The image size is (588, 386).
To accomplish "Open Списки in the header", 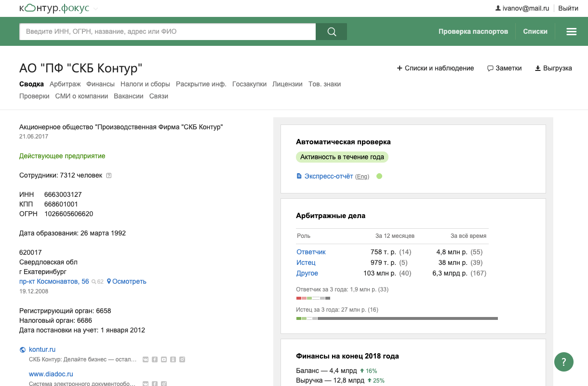I will (535, 31).
